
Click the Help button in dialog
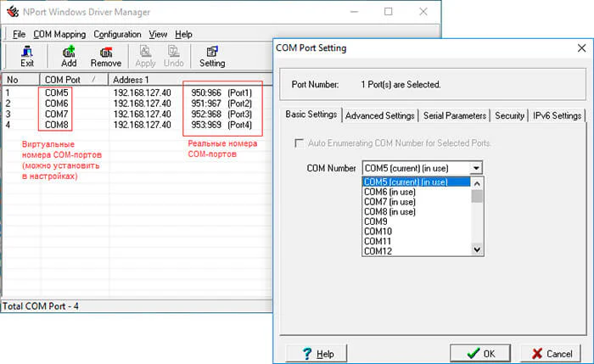coord(317,354)
